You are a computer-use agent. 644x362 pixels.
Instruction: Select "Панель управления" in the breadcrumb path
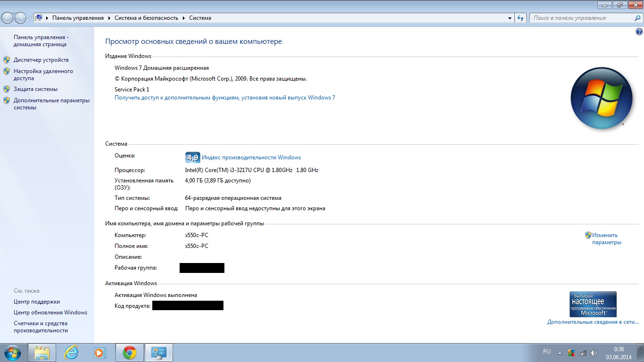pos(78,18)
